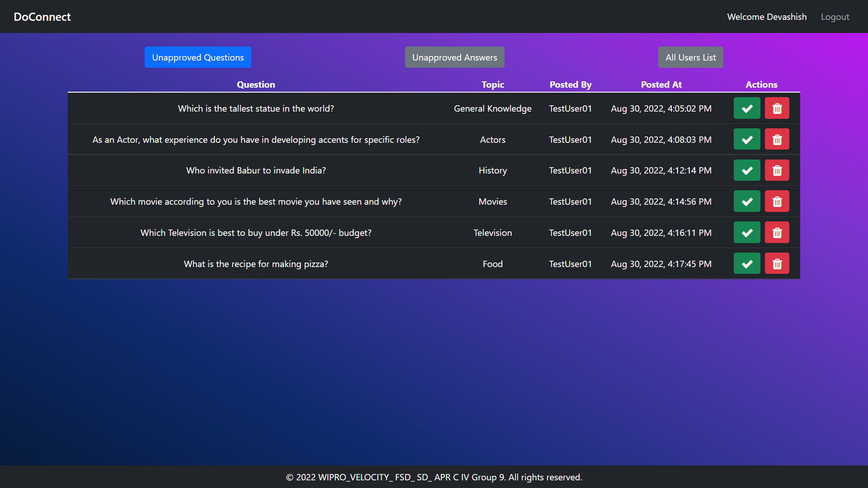Delete 'Which is the tallest statue' question
Viewport: 868px width, 488px height.
point(777,108)
